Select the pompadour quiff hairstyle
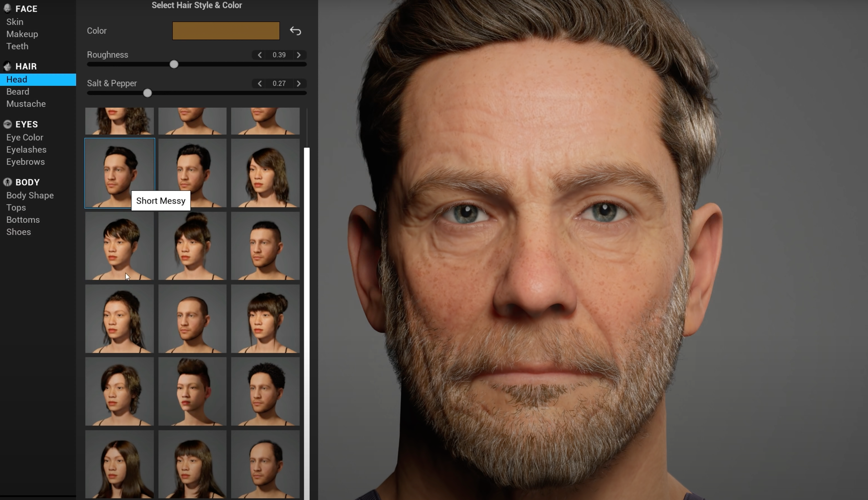Image resolution: width=868 pixels, height=500 pixels. tap(192, 392)
